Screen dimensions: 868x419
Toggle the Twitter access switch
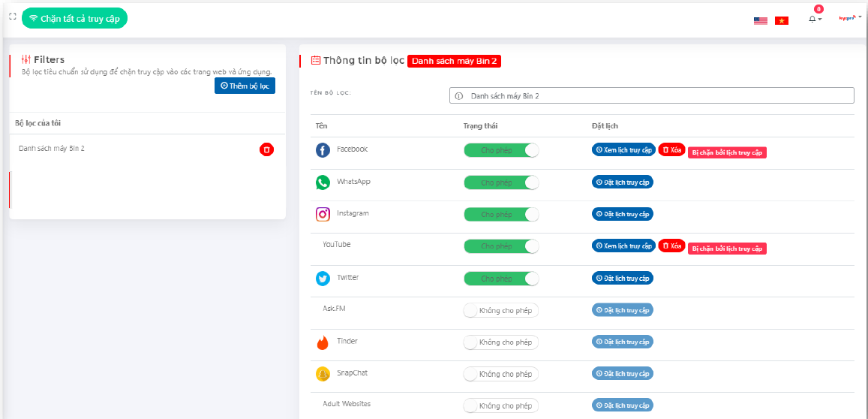[x=501, y=279]
